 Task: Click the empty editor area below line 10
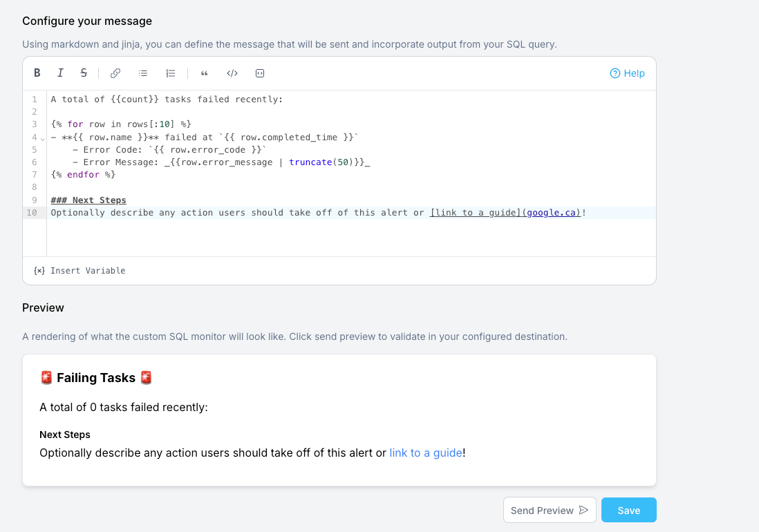(351, 237)
